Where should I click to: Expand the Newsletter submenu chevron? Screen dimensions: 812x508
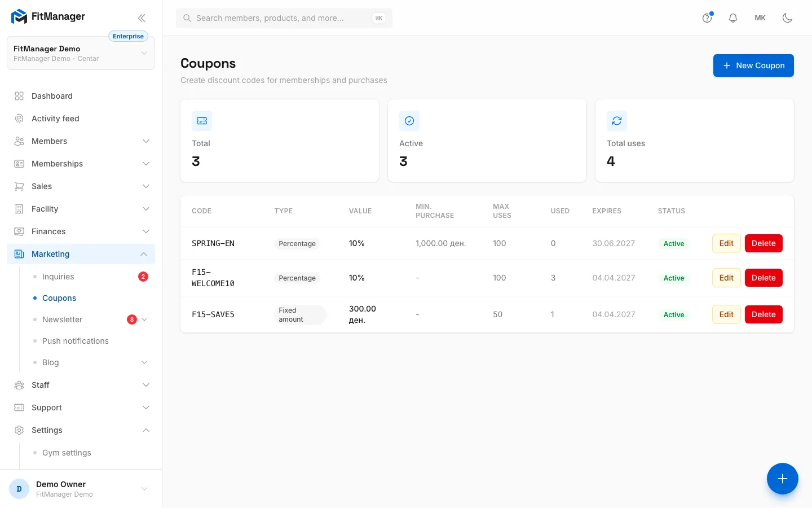[x=144, y=319]
